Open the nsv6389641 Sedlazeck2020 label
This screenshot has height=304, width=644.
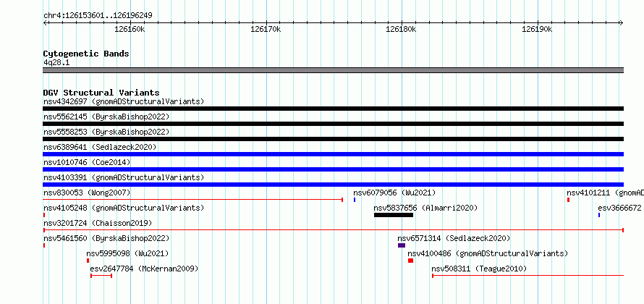100,147
